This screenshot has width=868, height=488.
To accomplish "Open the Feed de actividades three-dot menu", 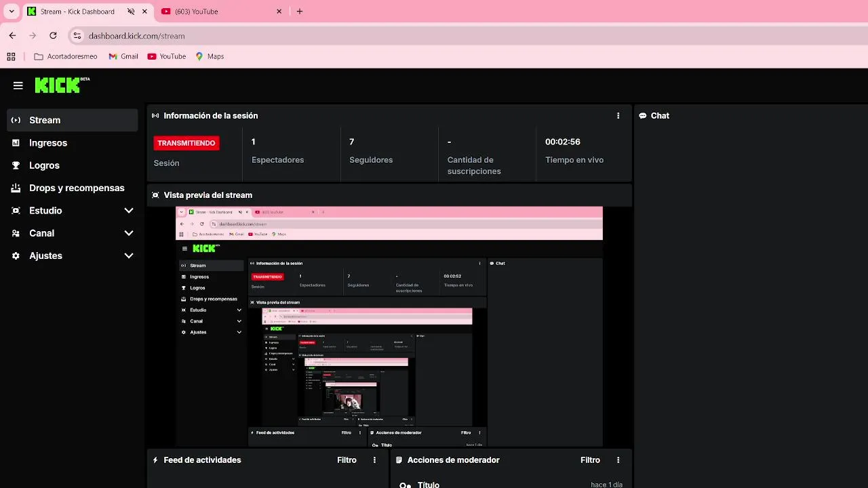I will coord(374,460).
